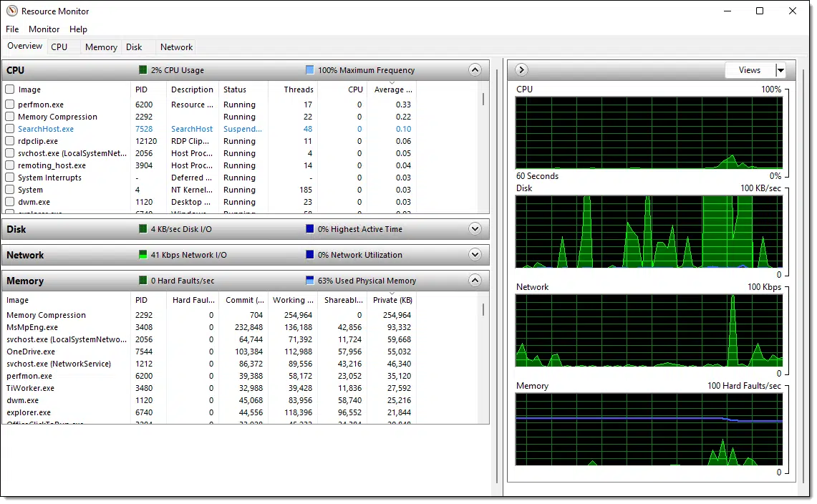Sort memory list by Hard Faul... column
Screen dimensions: 817x504
(193, 300)
